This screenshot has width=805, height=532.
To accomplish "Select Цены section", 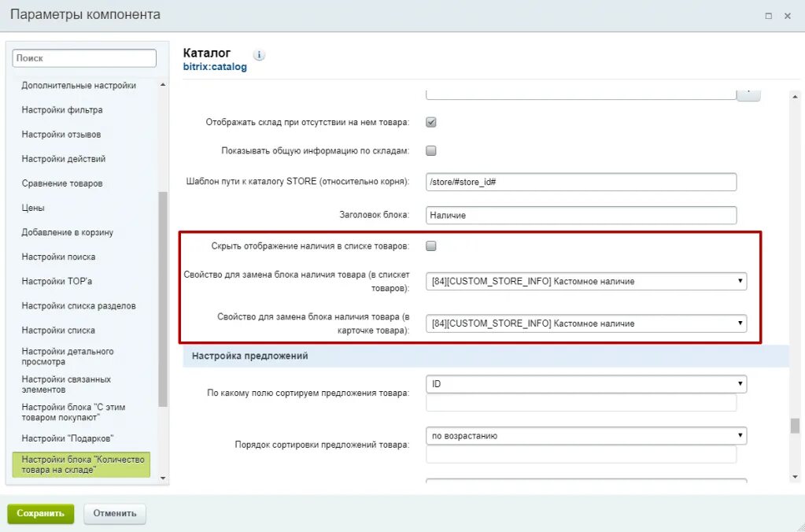I will 33,208.
